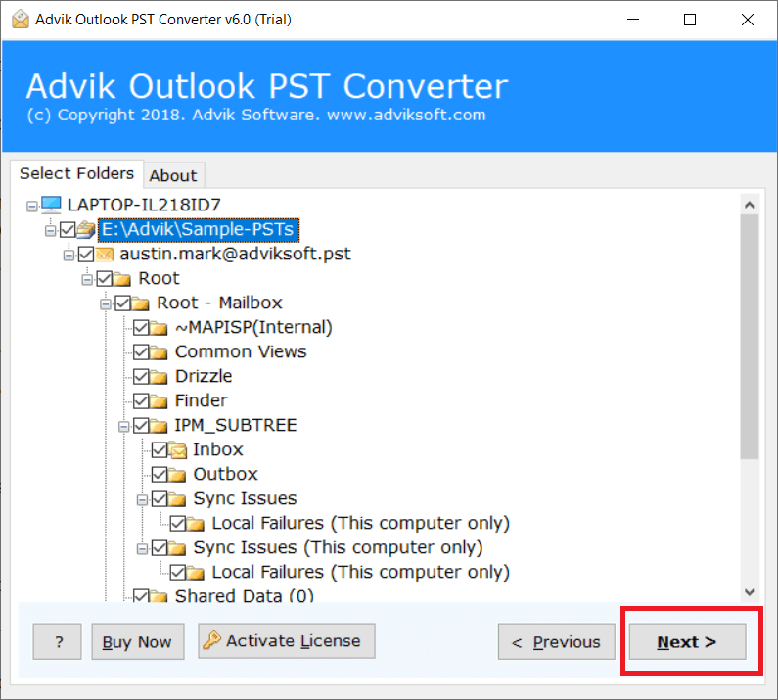This screenshot has width=778, height=700.
Task: Select the Shared Data (0) label
Action: coord(244,595)
